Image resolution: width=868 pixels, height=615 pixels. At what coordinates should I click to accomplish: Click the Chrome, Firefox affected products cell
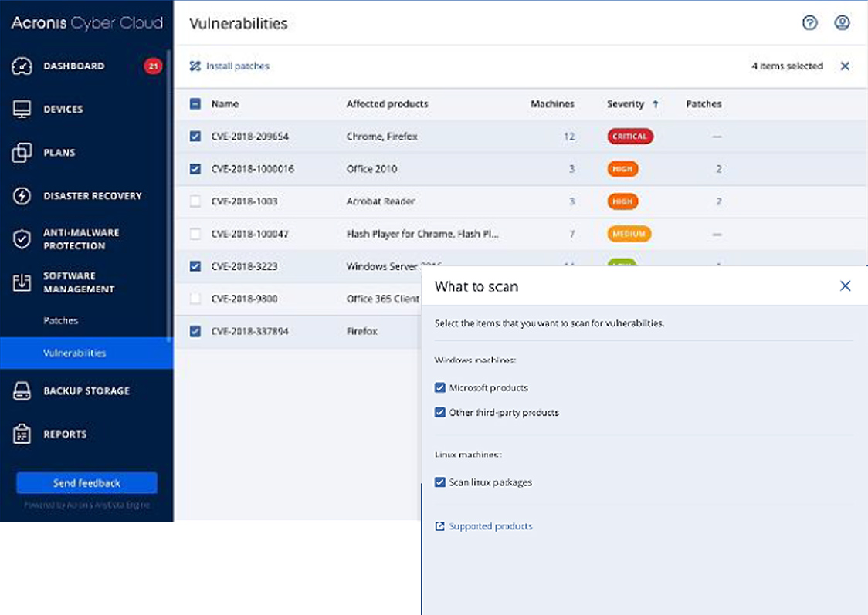tap(382, 136)
